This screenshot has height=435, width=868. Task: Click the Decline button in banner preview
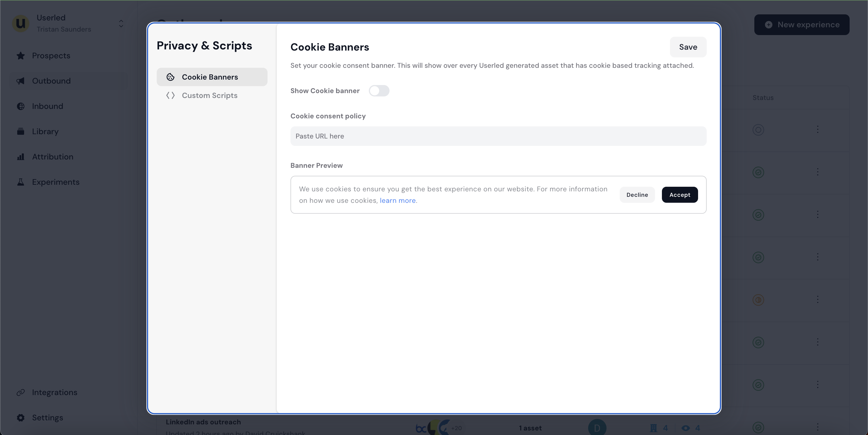pos(637,195)
